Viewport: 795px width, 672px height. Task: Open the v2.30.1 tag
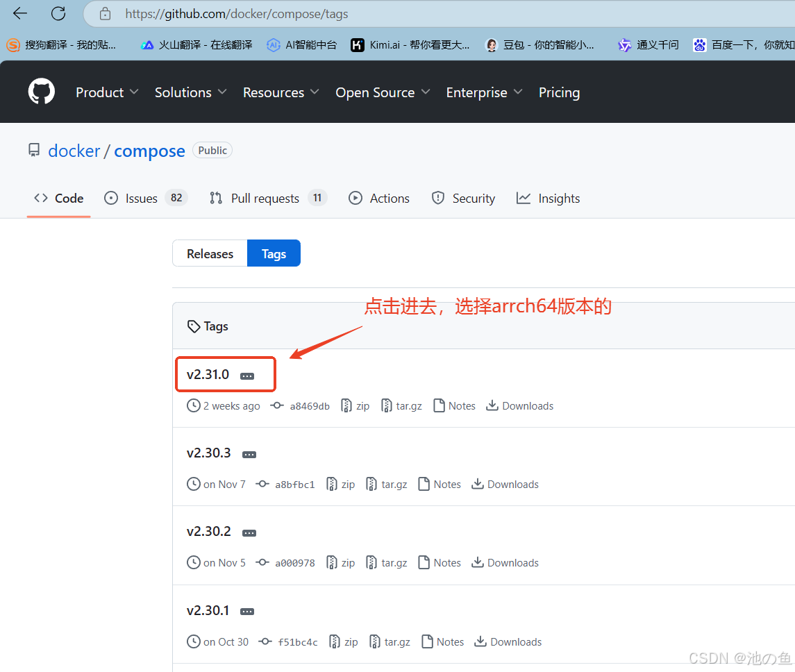pos(208,610)
